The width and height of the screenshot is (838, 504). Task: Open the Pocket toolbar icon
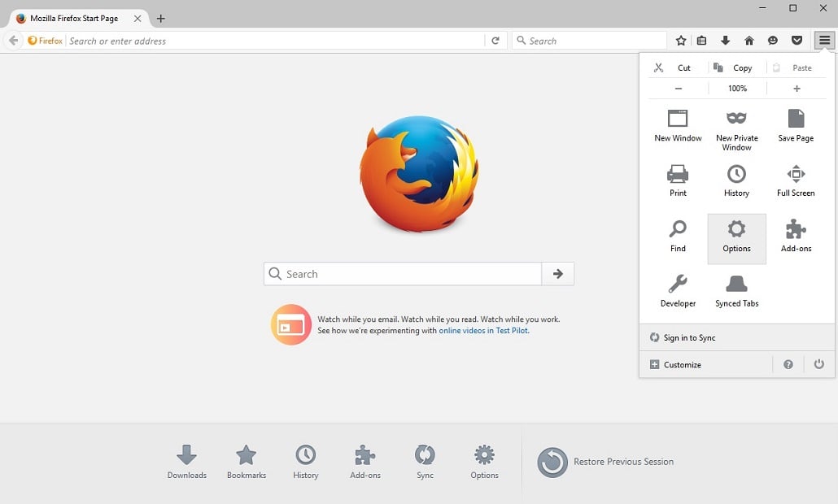pos(797,41)
